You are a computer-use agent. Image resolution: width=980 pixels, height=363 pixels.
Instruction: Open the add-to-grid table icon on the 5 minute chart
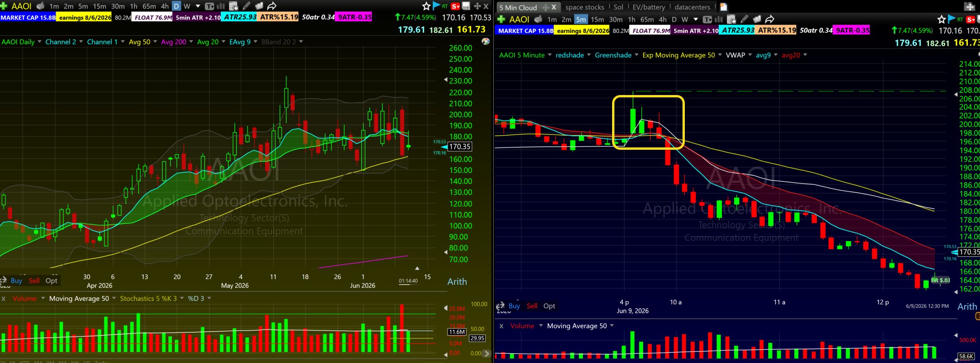[x=732, y=19]
